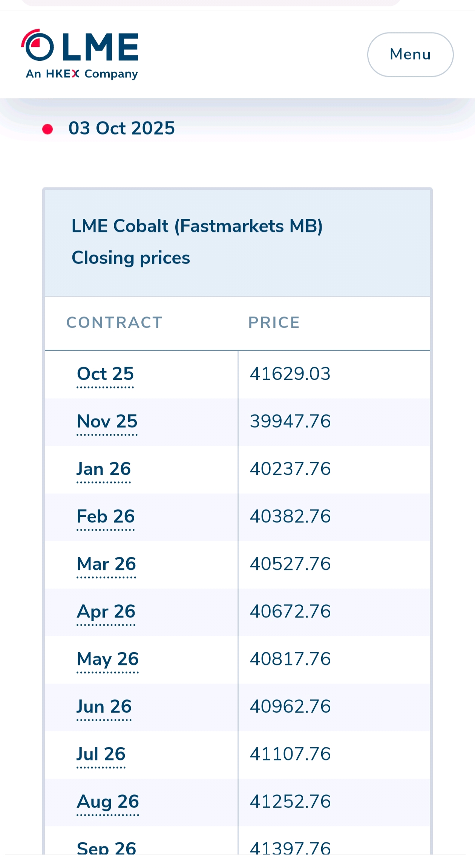Click the LME logo icon
Viewport: 475px width, 868px height.
click(x=38, y=46)
